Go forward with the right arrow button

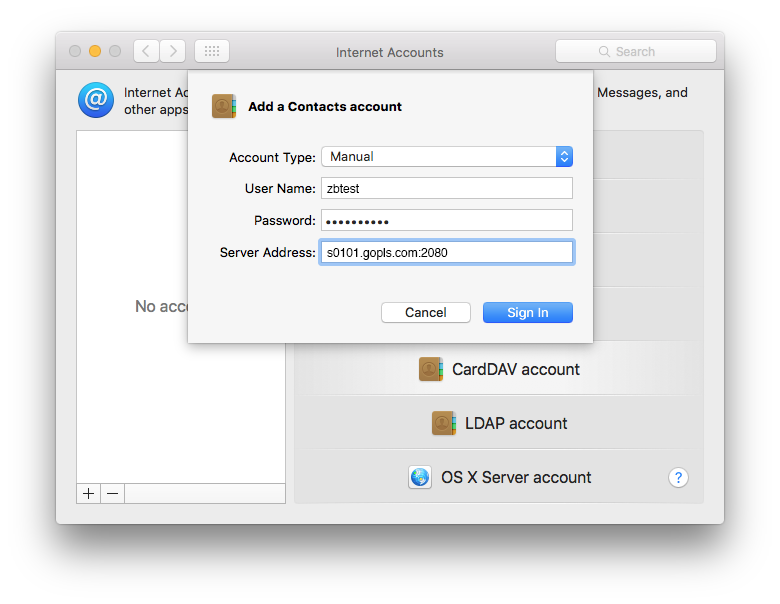tap(173, 51)
